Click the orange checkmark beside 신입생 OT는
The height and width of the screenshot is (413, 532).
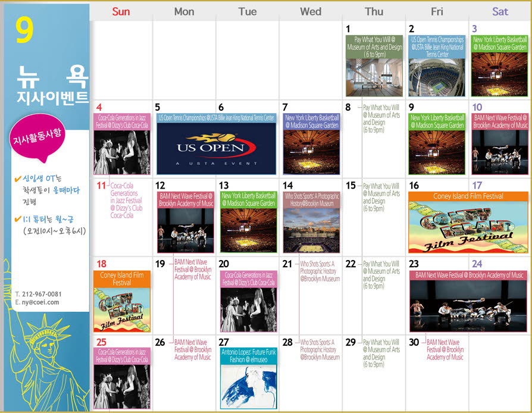point(18,179)
